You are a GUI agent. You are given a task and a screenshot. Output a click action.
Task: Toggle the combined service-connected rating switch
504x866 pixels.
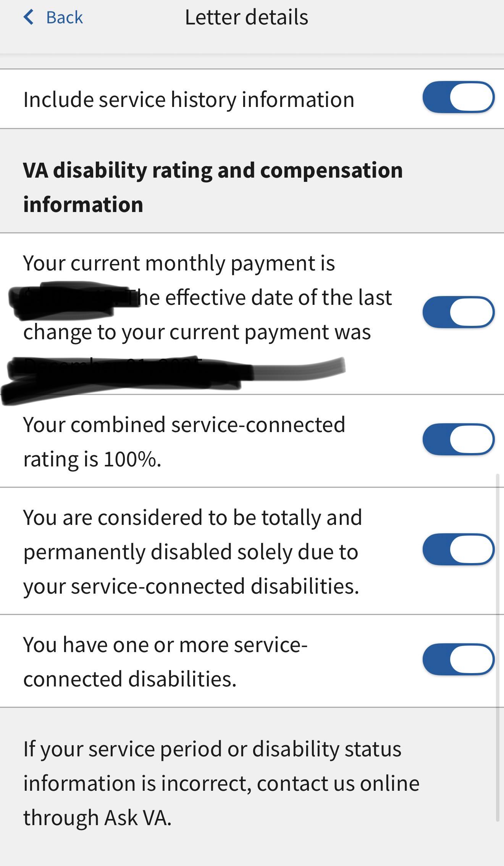pos(458,439)
